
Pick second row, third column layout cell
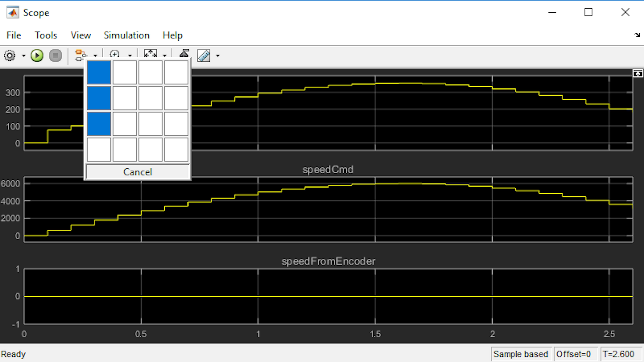pos(150,98)
